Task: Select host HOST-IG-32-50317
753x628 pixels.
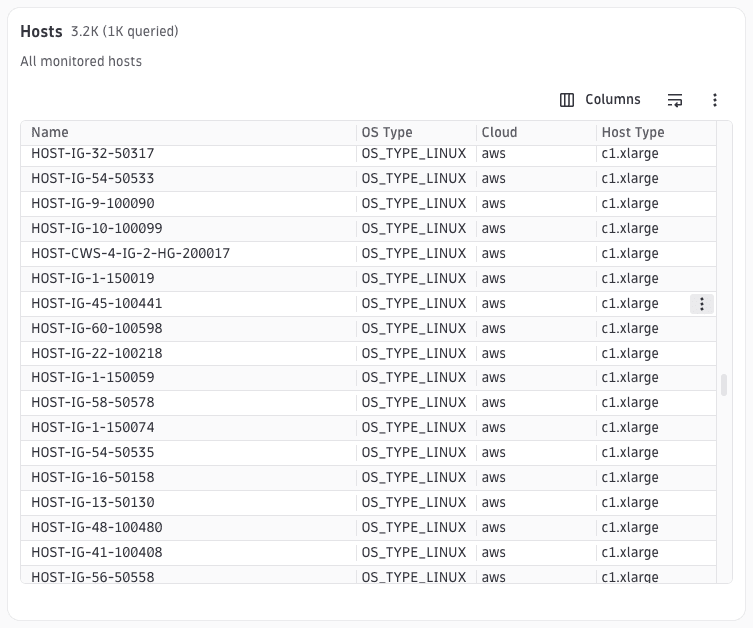Action: [x=93, y=154]
